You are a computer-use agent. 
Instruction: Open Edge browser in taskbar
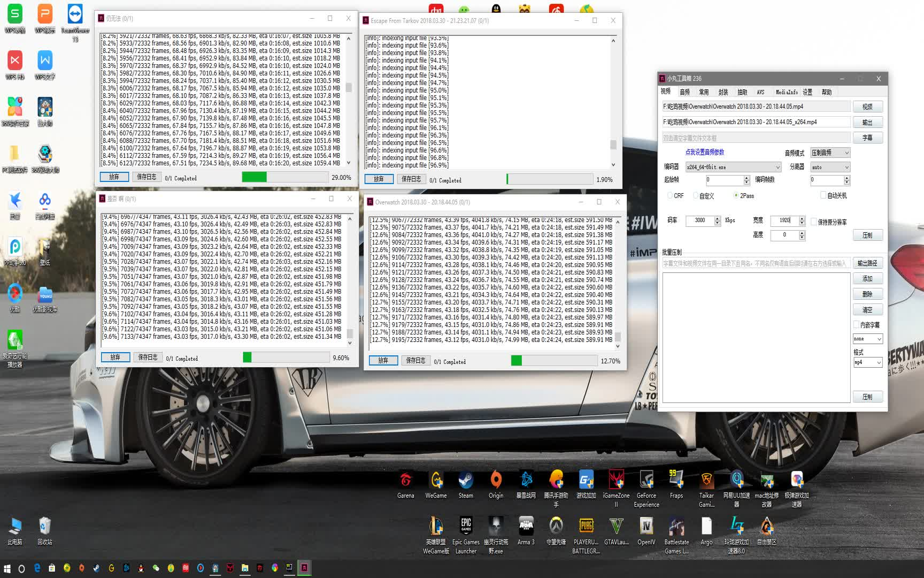(37, 568)
